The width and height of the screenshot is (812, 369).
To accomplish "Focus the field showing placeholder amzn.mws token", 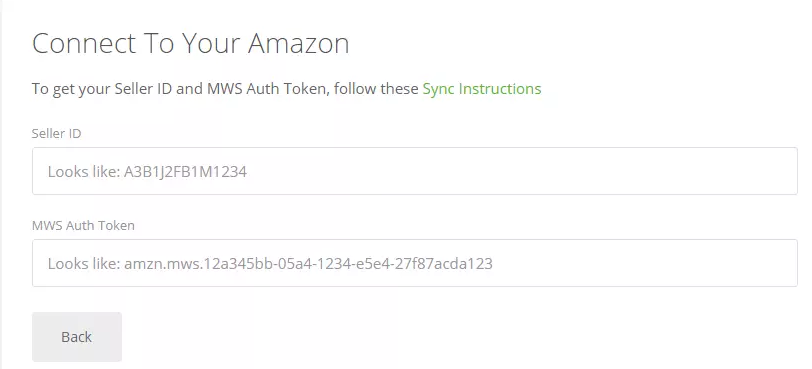I will pos(414,263).
